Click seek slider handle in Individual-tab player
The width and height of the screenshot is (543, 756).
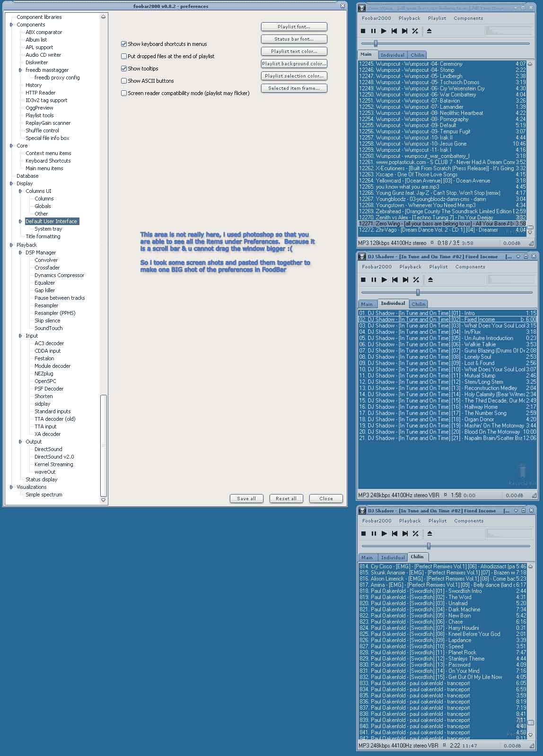coord(418,292)
